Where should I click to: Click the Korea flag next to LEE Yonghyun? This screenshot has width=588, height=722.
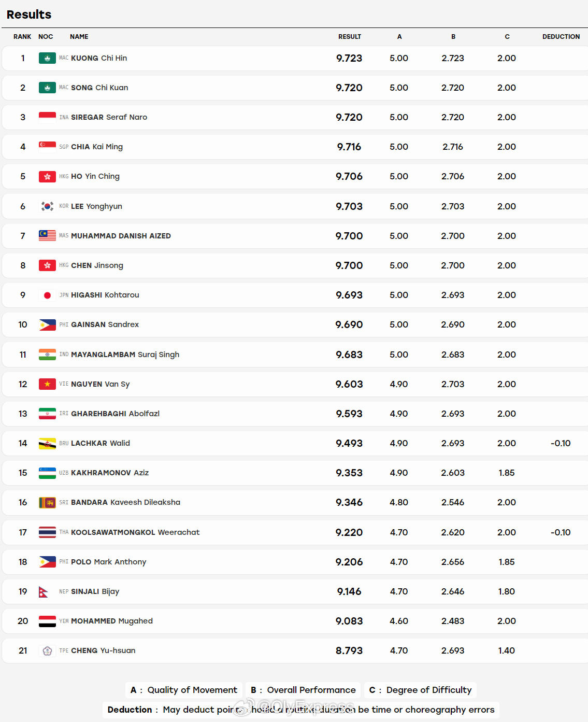47,206
